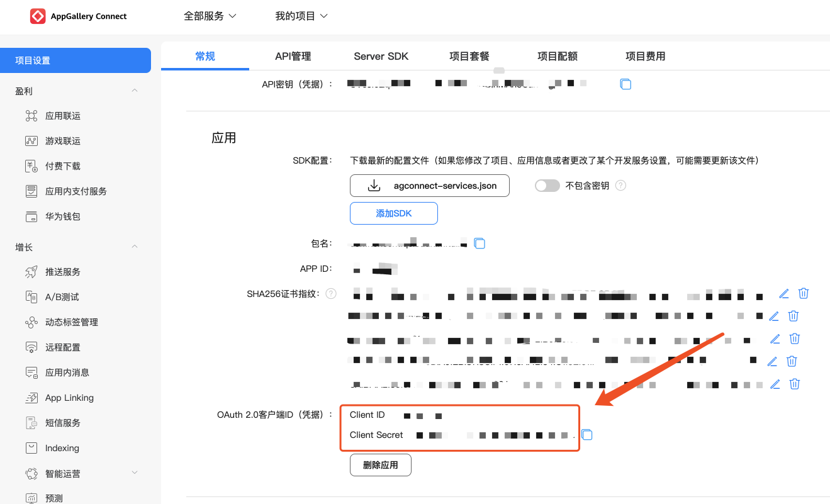Select the 应用内消息 sidebar icon
This screenshot has width=830, height=504.
(31, 372)
